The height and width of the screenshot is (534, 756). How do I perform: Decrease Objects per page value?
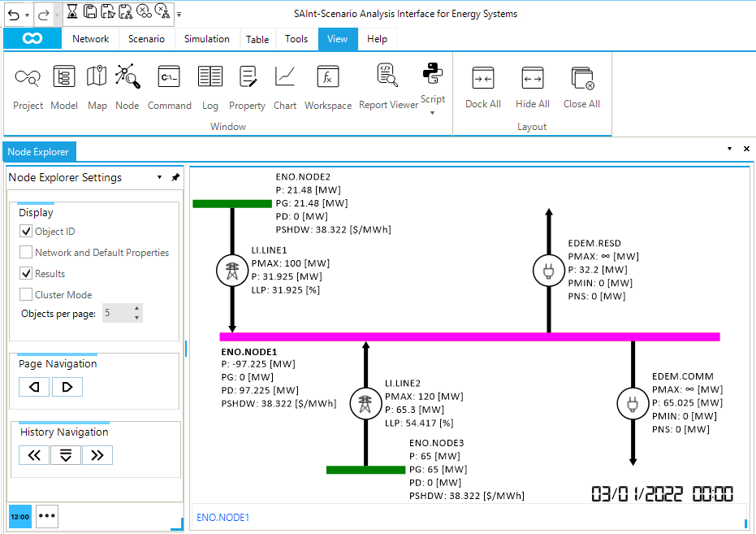pyautogui.click(x=137, y=318)
